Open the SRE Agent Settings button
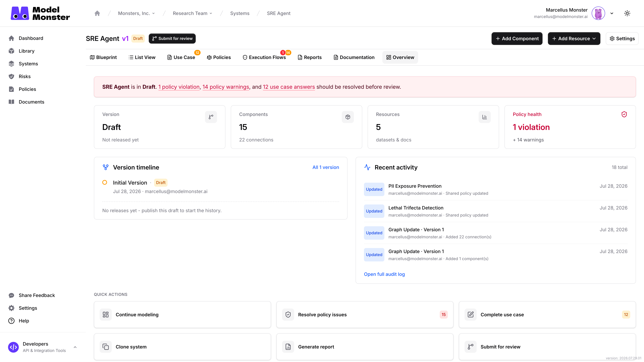 click(x=622, y=38)
